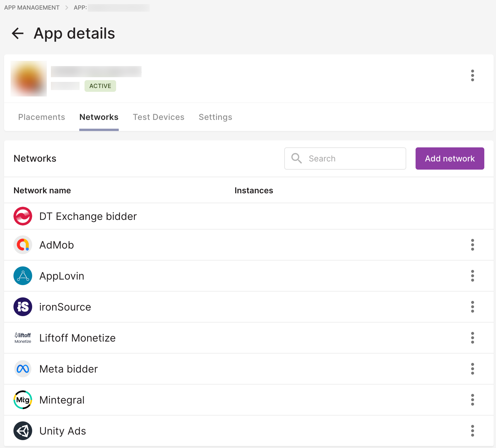Viewport: 496px width, 448px height.
Task: Open the AdMob row options menu
Action: 472,245
